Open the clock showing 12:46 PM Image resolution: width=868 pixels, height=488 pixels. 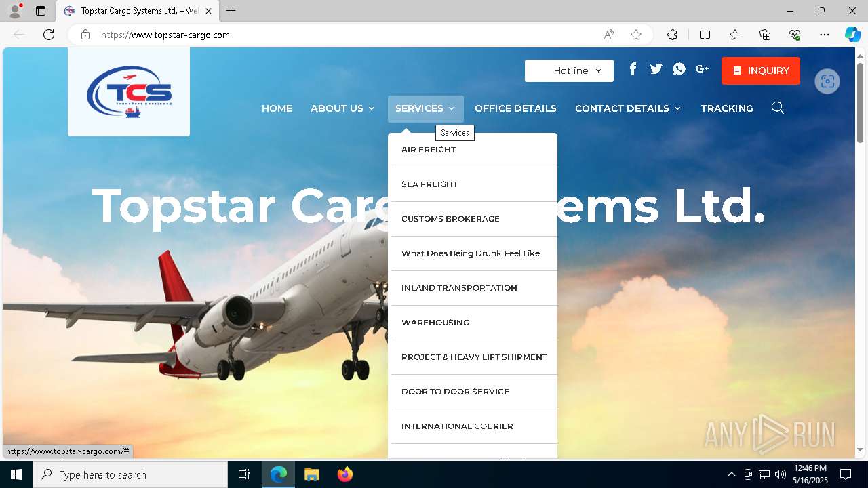tap(810, 474)
